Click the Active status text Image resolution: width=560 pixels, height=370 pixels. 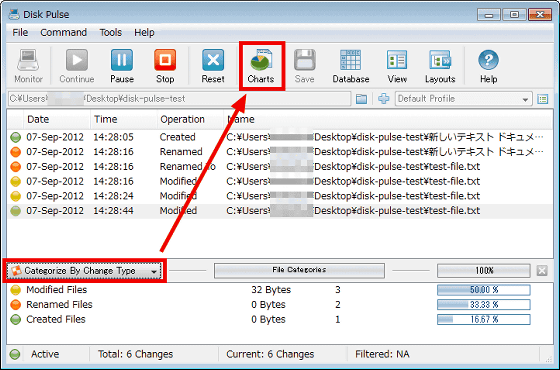[x=45, y=354]
